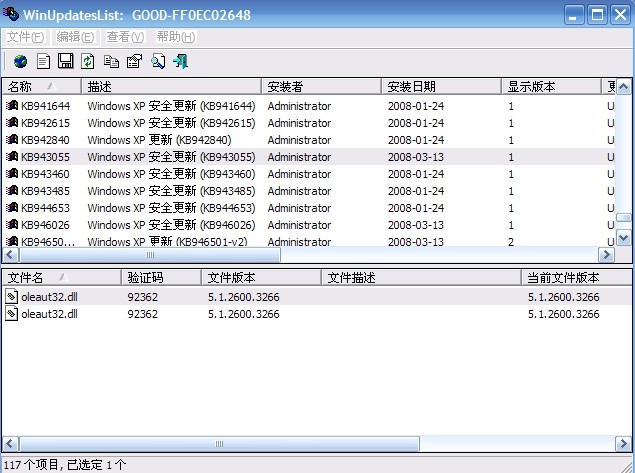Click the WinUpdatesList title bar icon
Viewport: 635px width, 473px height.
point(10,14)
